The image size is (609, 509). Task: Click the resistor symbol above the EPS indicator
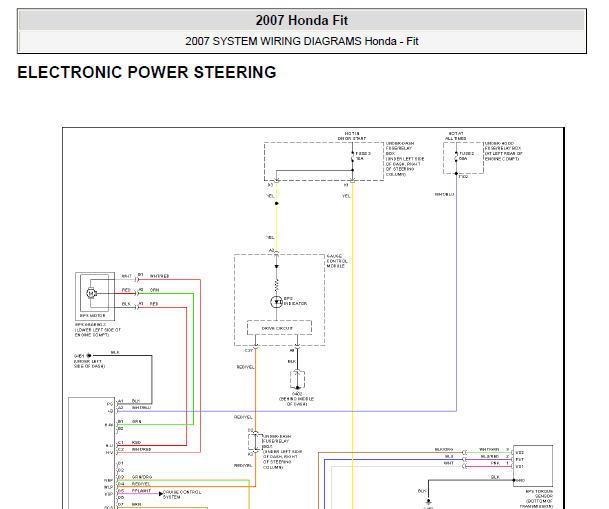pyautogui.click(x=277, y=285)
